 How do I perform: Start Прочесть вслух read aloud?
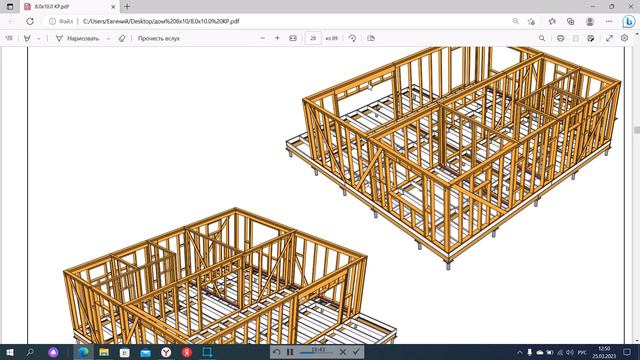pos(158,38)
